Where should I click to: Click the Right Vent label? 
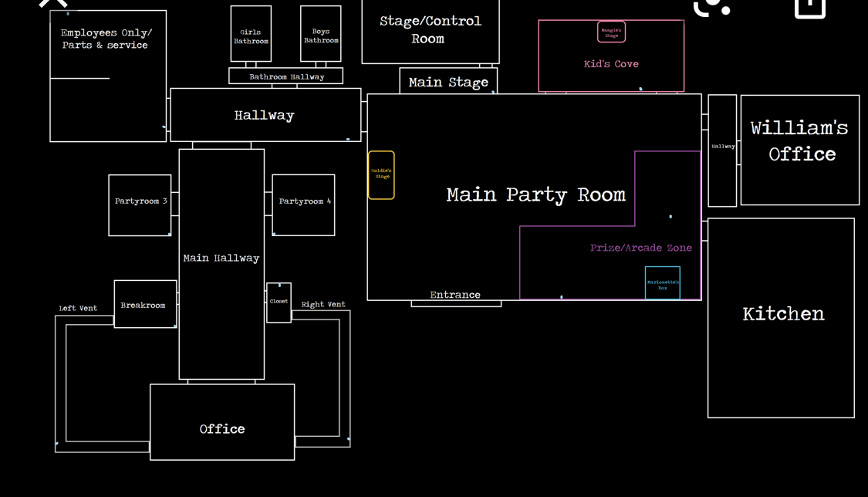click(323, 304)
